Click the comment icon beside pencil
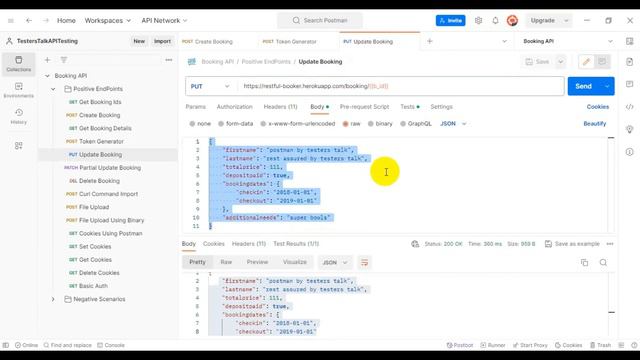The image size is (640, 360). click(x=602, y=62)
